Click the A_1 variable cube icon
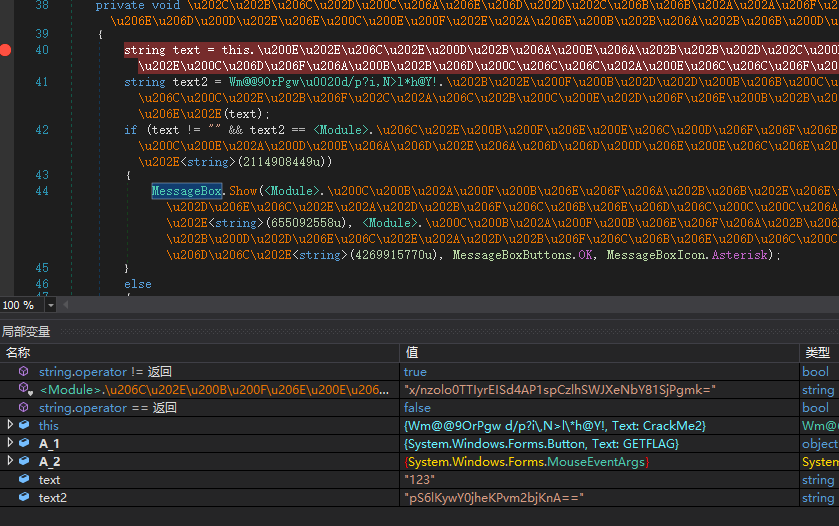Viewport: 839px width, 526px height. pos(24,443)
